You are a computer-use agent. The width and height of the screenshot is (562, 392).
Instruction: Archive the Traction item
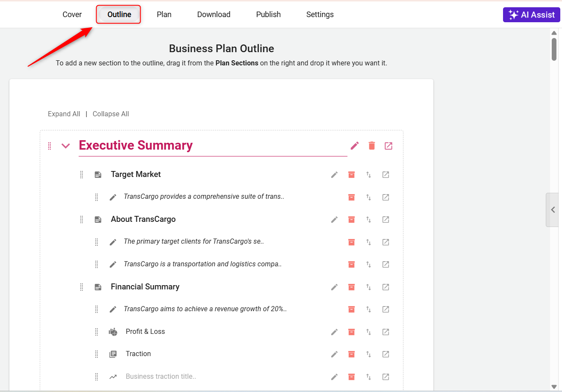point(351,354)
